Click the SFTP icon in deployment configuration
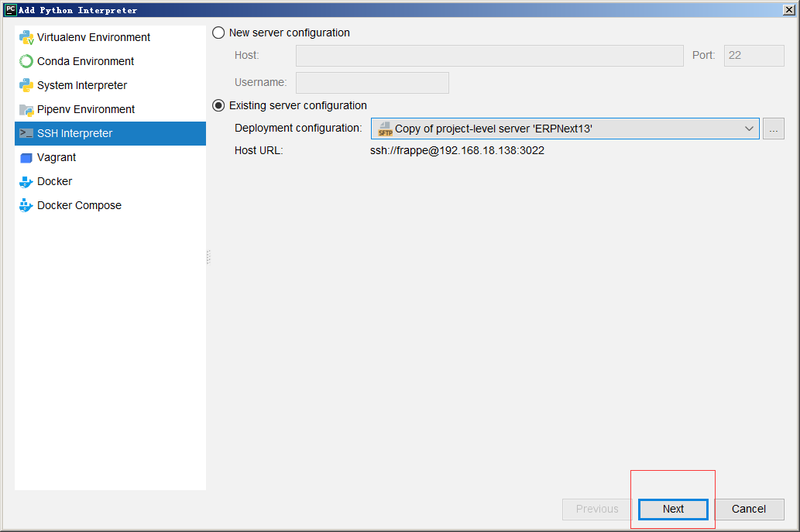 point(385,129)
